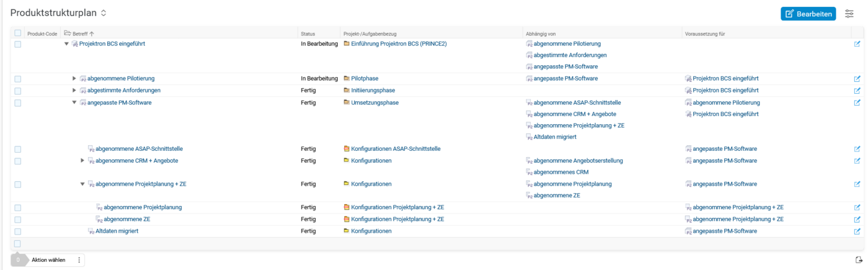Screen dimensions: 868x270
Task: Open Aktion wählen three-dot menu
Action: 79,260
